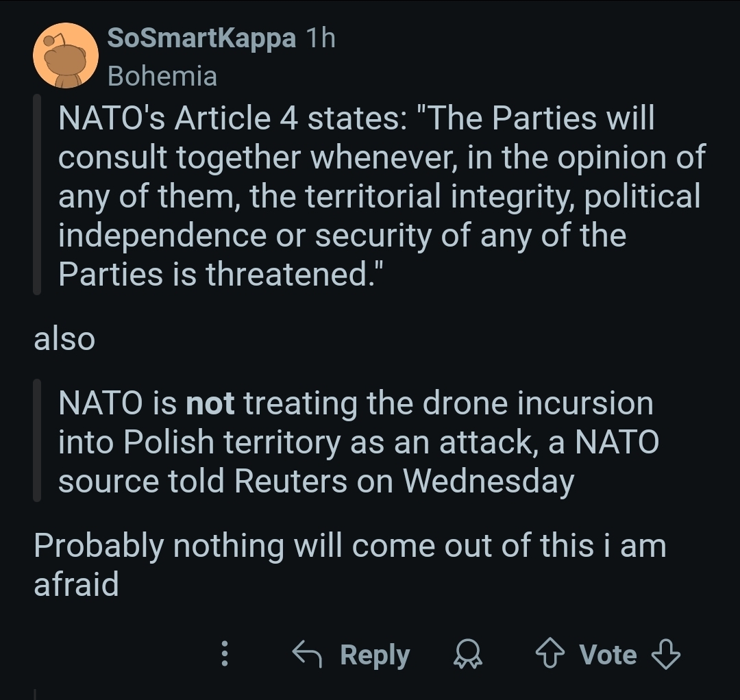Give an award using the award icon
Viewport: 740px width, 700px height.
pyautogui.click(x=468, y=655)
